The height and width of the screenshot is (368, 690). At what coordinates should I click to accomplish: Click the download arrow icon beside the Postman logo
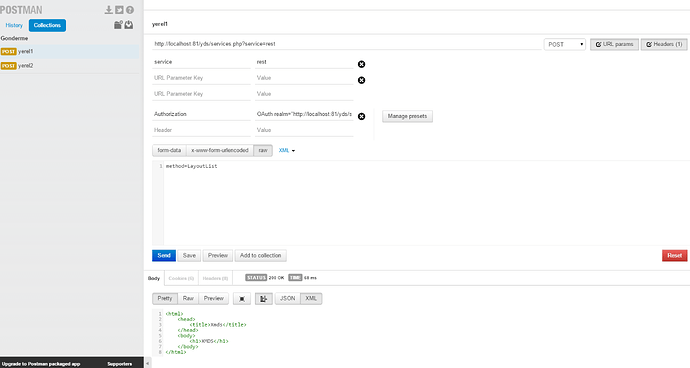(109, 10)
